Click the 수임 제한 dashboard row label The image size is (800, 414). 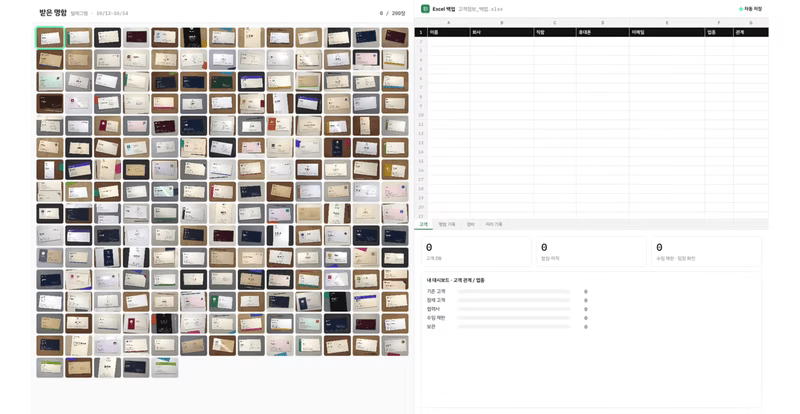pyautogui.click(x=436, y=318)
